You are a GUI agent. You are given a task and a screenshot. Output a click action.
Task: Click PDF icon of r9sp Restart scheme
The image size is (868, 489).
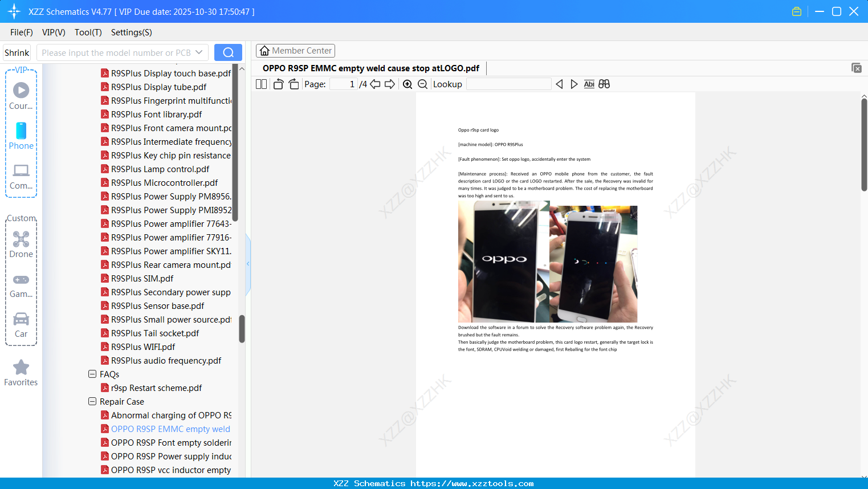tap(105, 388)
